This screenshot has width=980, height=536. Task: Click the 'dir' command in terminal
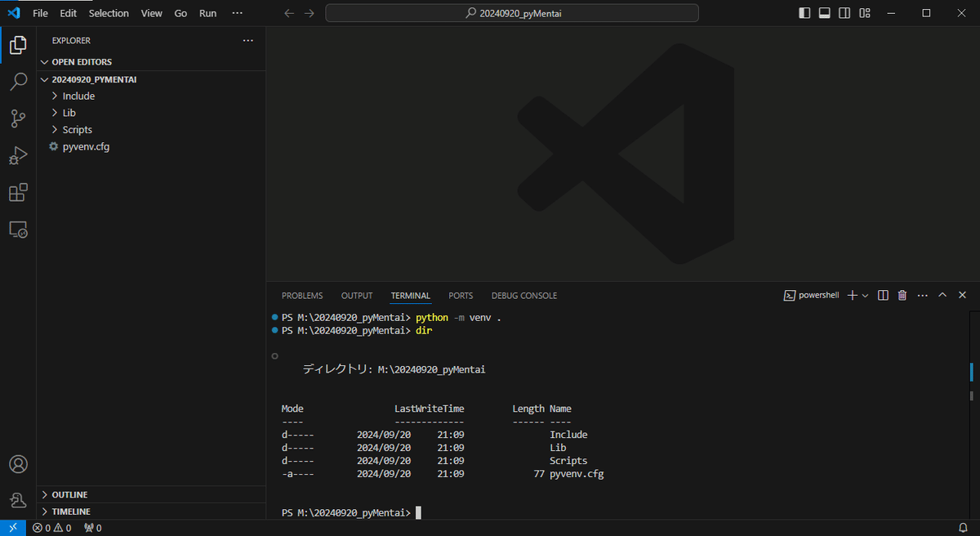pos(424,331)
